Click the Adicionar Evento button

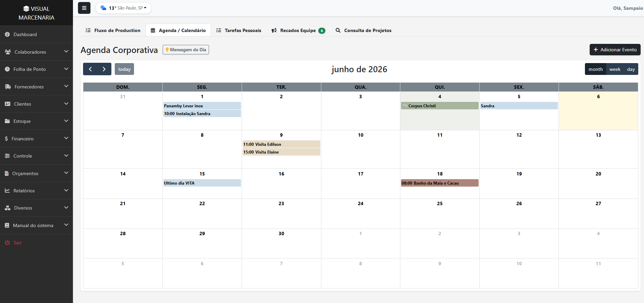click(615, 50)
